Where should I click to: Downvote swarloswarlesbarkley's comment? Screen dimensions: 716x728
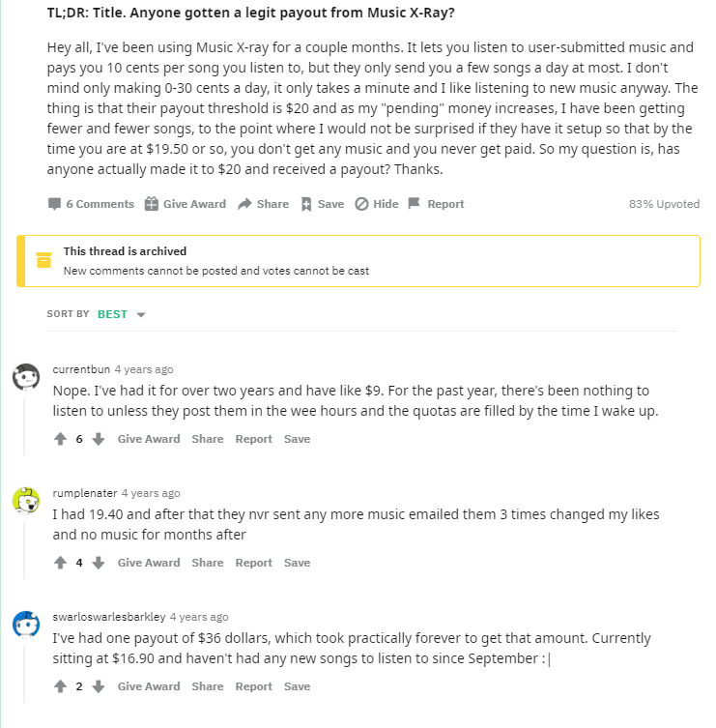tap(98, 686)
